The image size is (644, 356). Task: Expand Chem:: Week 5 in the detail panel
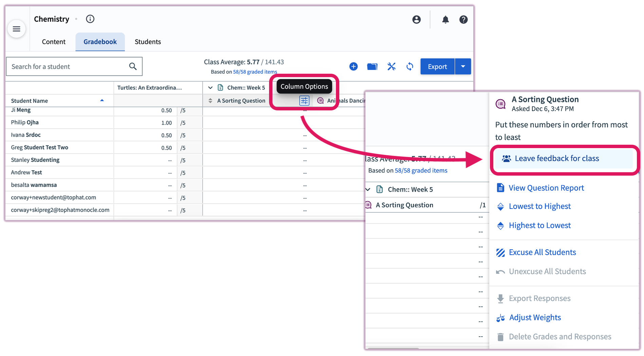[368, 189]
